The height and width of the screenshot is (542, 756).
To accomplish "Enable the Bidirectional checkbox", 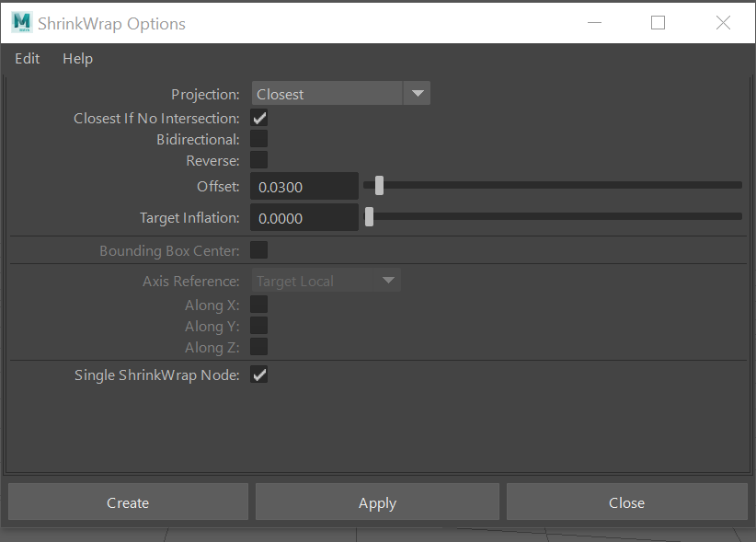I will [x=259, y=139].
